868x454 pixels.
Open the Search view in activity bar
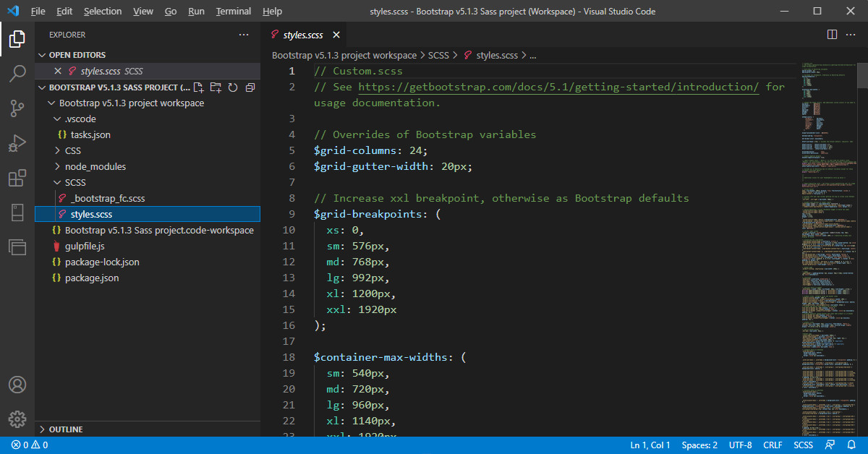coord(17,74)
